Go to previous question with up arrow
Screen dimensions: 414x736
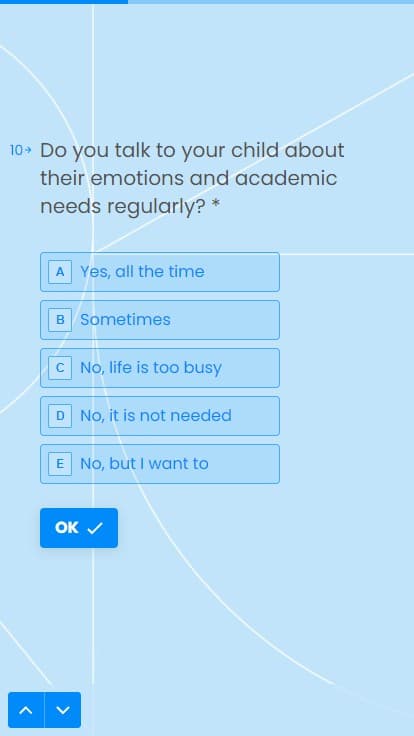[26, 710]
